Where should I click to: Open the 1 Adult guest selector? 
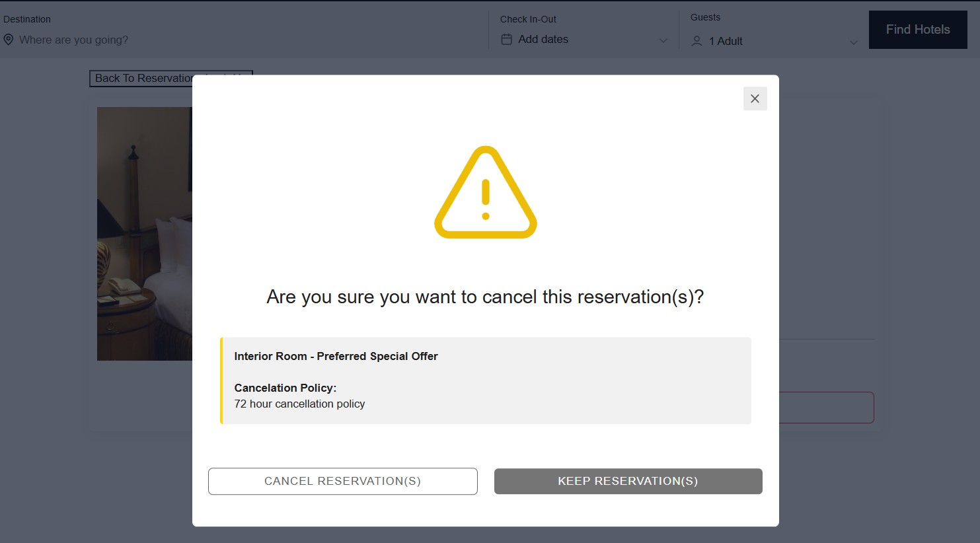726,41
